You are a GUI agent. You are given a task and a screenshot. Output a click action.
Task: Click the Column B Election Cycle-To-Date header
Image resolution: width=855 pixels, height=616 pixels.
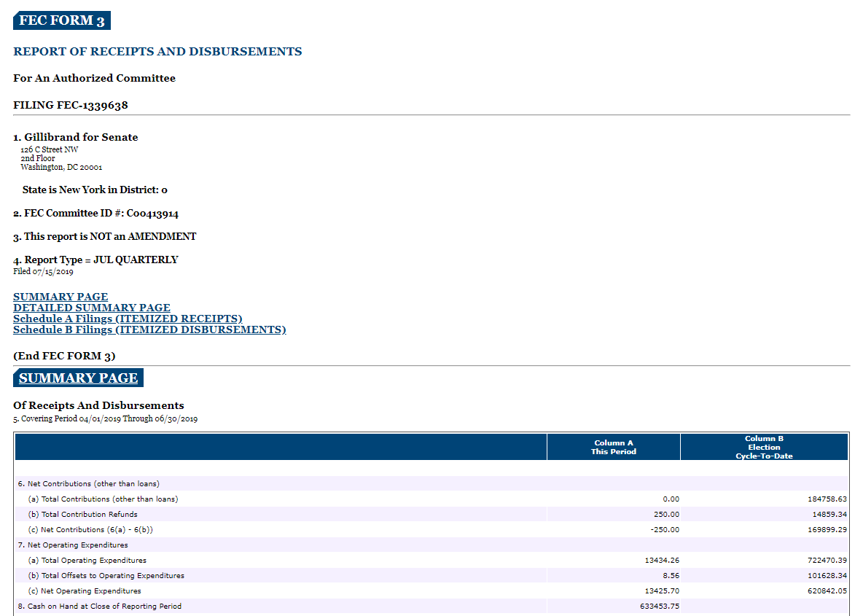click(764, 447)
